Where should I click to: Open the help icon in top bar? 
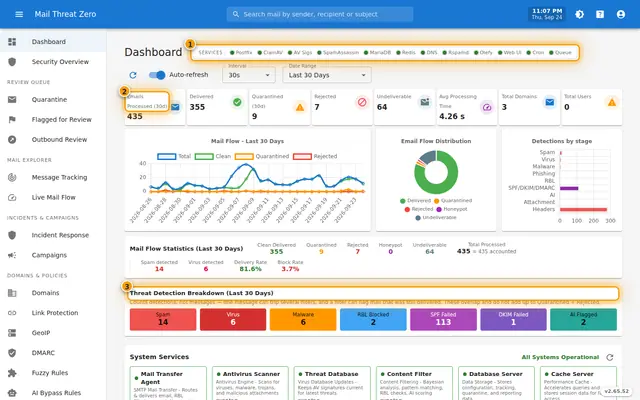coord(600,14)
